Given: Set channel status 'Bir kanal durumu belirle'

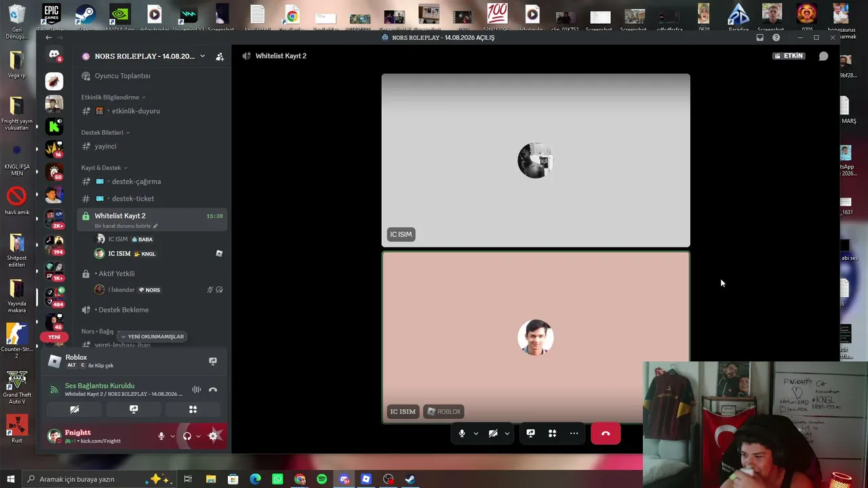Looking at the screenshot, I should (x=126, y=226).
